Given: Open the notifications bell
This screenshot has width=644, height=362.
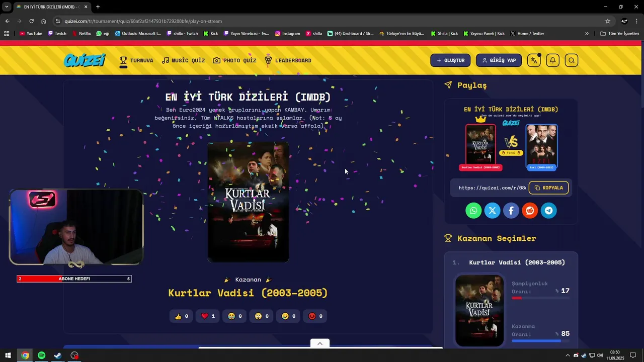Looking at the screenshot, I should point(552,60).
